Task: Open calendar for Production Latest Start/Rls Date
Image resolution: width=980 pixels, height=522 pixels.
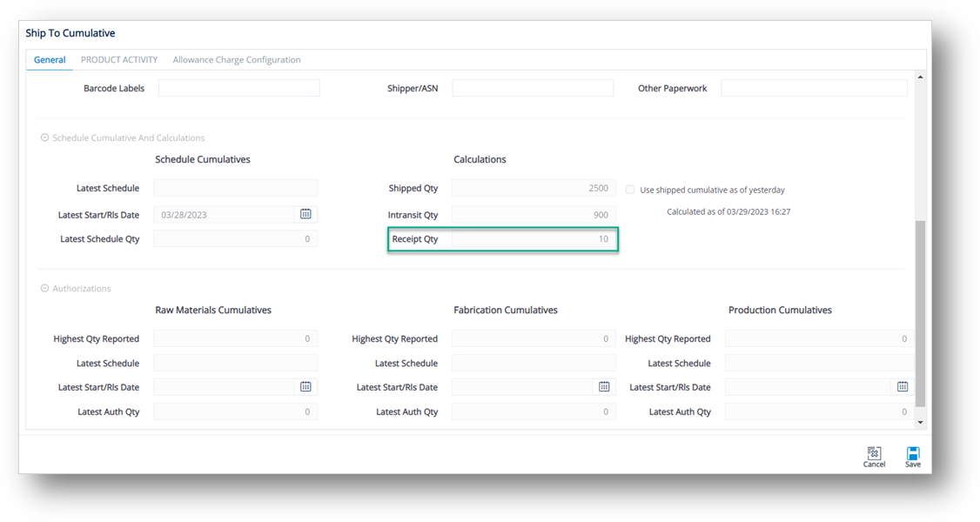Action: click(x=903, y=387)
